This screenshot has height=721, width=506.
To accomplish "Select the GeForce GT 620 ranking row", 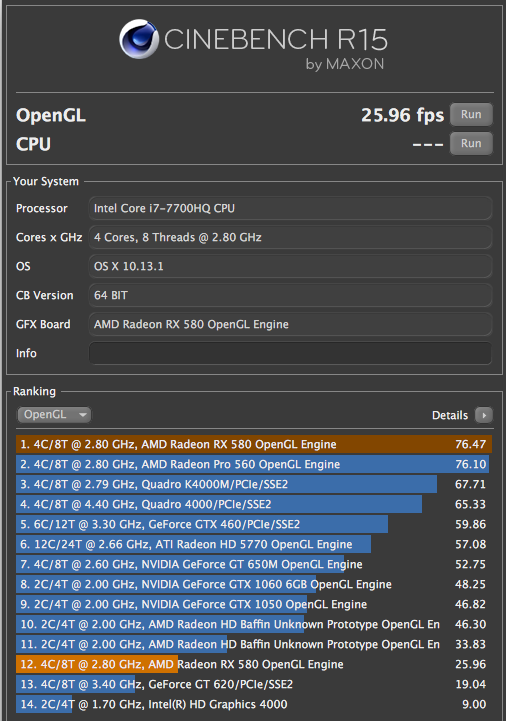I will coord(254,684).
